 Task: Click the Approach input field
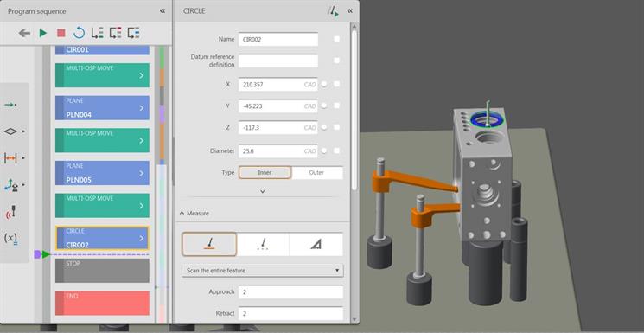click(x=290, y=291)
